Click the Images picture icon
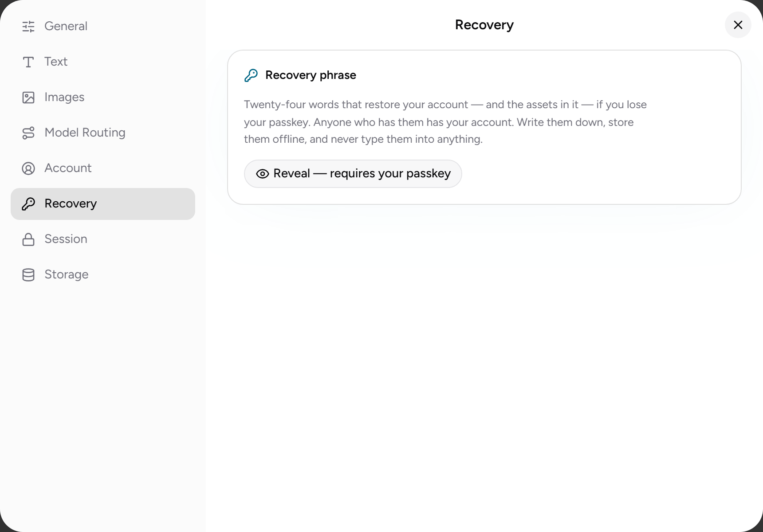Image resolution: width=763 pixels, height=532 pixels. 28,98
